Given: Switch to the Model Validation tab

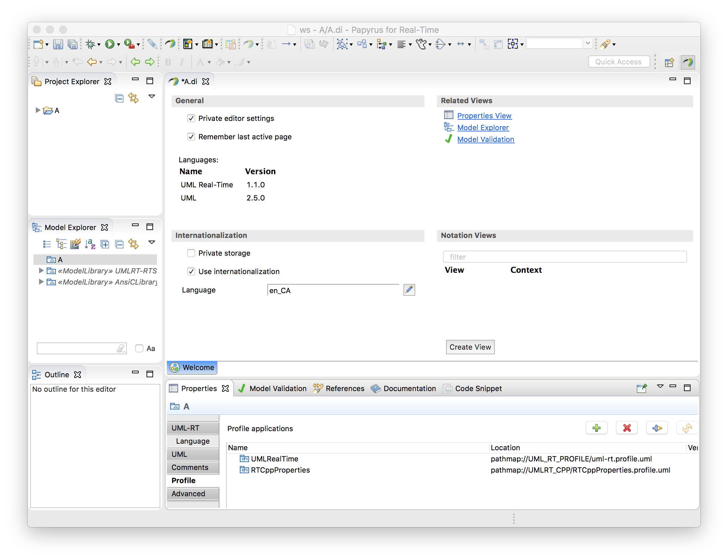Looking at the screenshot, I should (x=272, y=388).
